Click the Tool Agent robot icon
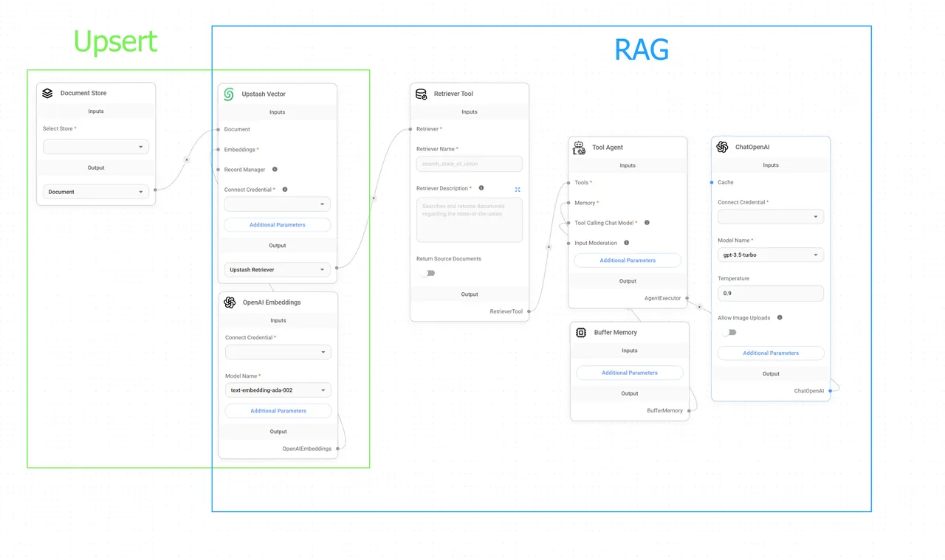This screenshot has width=945, height=560. point(580,148)
